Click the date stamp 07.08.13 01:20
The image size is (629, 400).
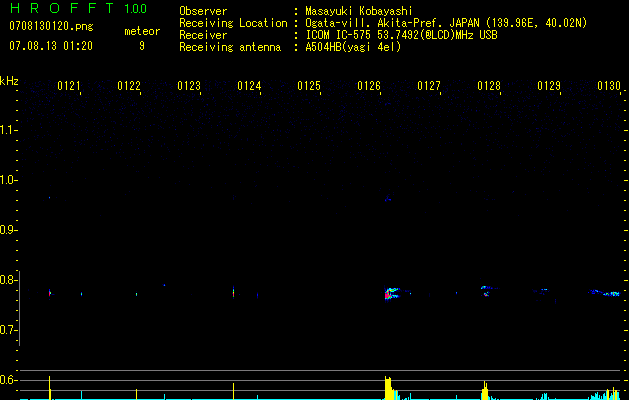pos(51,46)
